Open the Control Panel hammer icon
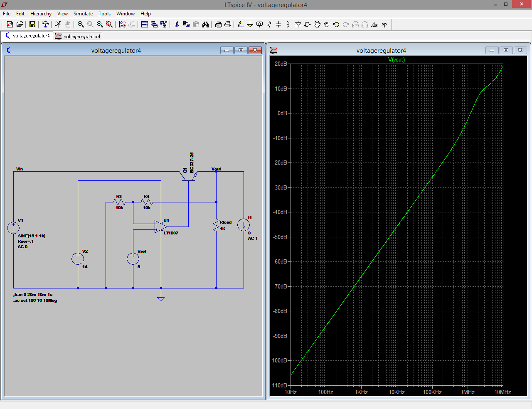Screen dimensions: 532x409 click(x=45, y=25)
